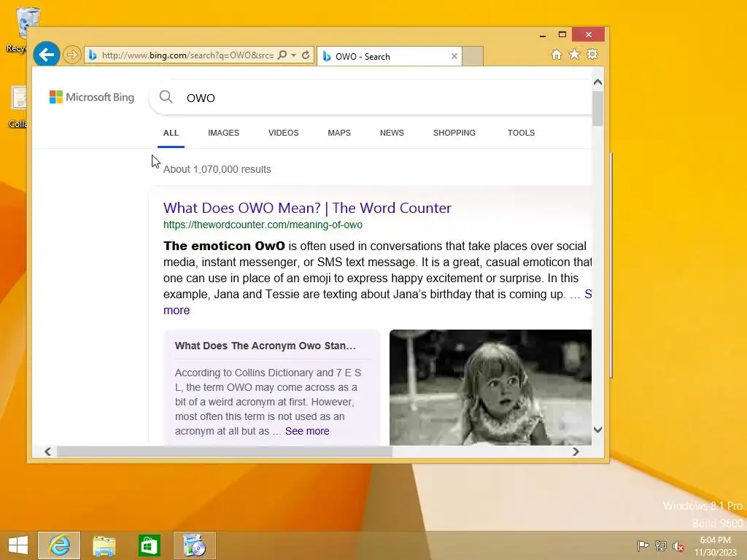Click the vertical scrollbar up arrow
The height and width of the screenshot is (560, 747).
[598, 82]
